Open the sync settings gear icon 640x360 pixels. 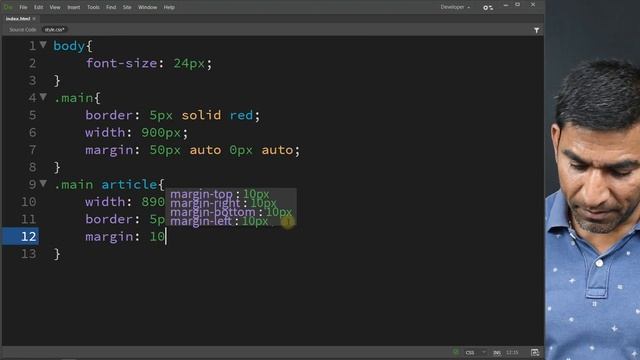pyautogui.click(x=488, y=7)
